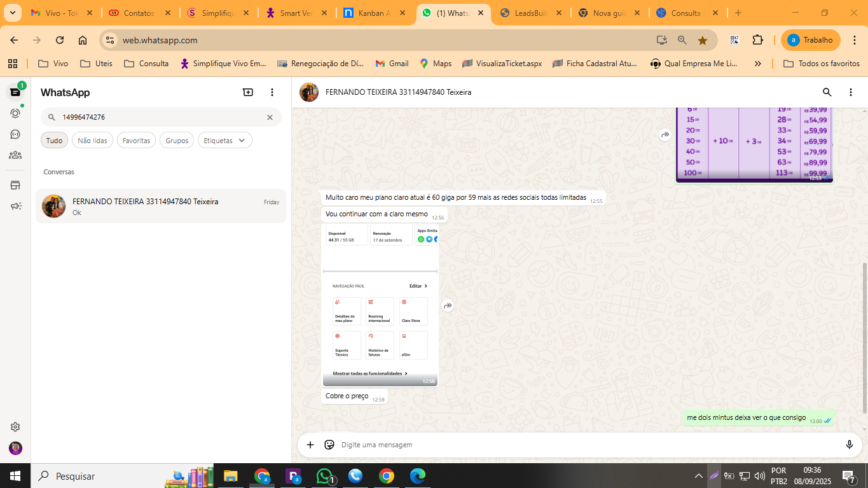Click the attach plus icon in composer
The width and height of the screenshot is (868, 488).
[310, 445]
